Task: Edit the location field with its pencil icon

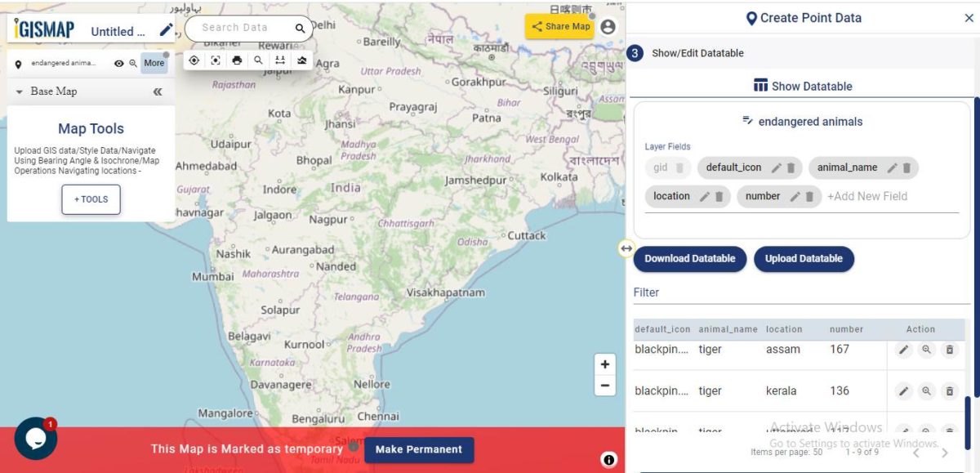Action: coord(704,196)
